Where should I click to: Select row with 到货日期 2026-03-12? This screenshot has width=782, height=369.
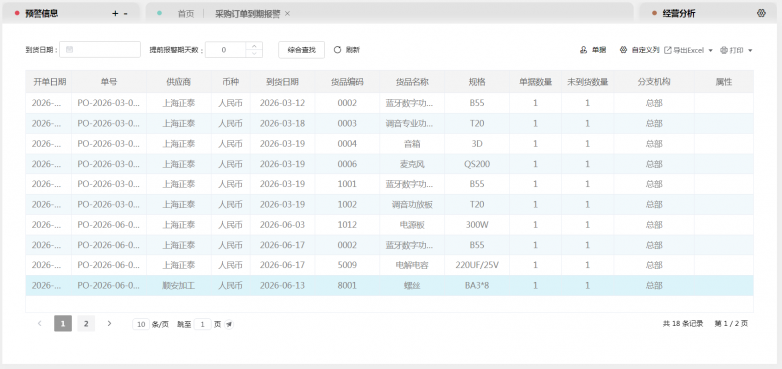click(x=390, y=103)
